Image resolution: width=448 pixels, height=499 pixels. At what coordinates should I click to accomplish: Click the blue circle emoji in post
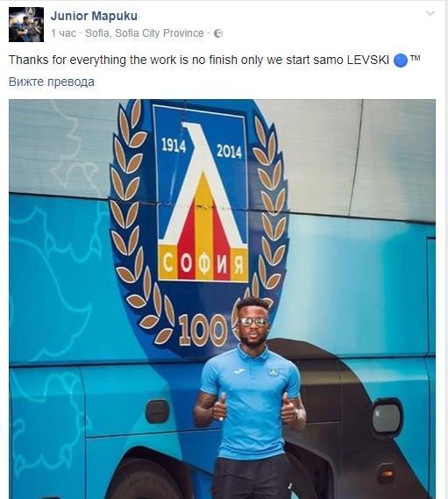401,61
